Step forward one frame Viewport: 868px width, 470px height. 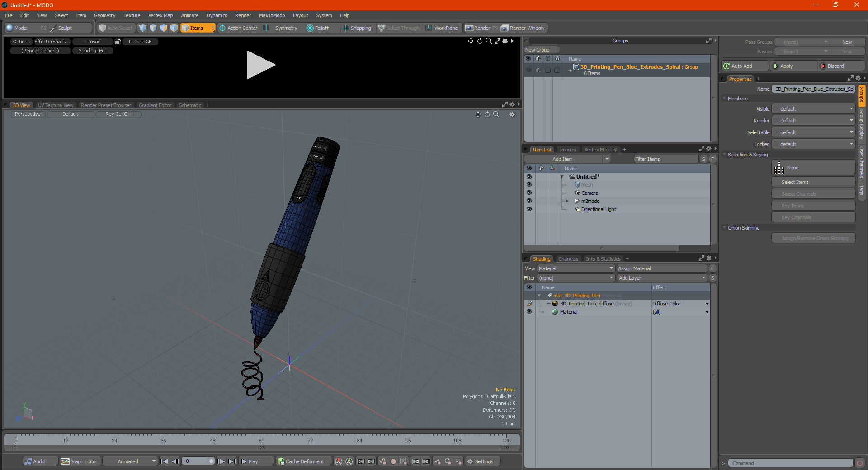coord(222,461)
